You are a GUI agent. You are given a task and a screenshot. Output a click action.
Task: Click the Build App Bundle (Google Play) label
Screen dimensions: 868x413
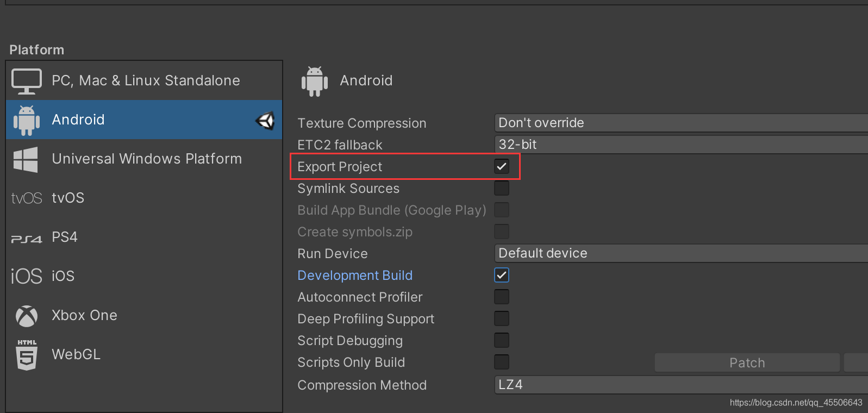pyautogui.click(x=392, y=210)
